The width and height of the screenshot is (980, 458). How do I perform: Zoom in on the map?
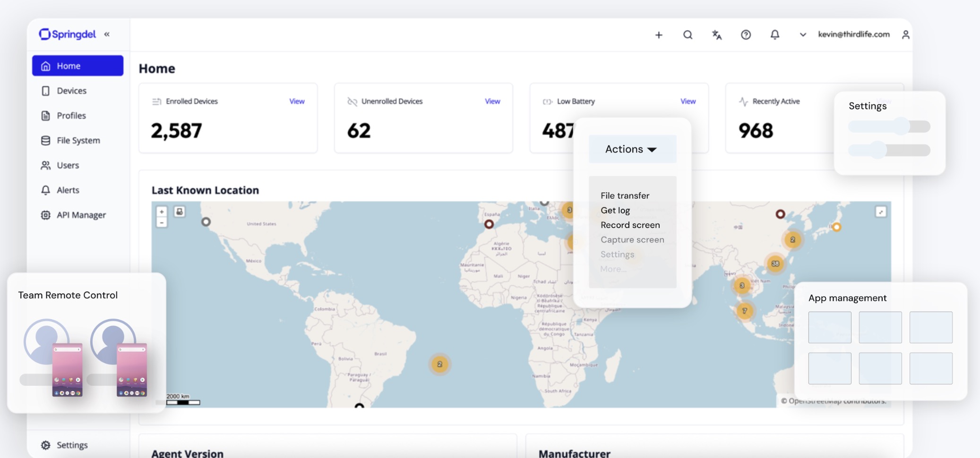[162, 212]
